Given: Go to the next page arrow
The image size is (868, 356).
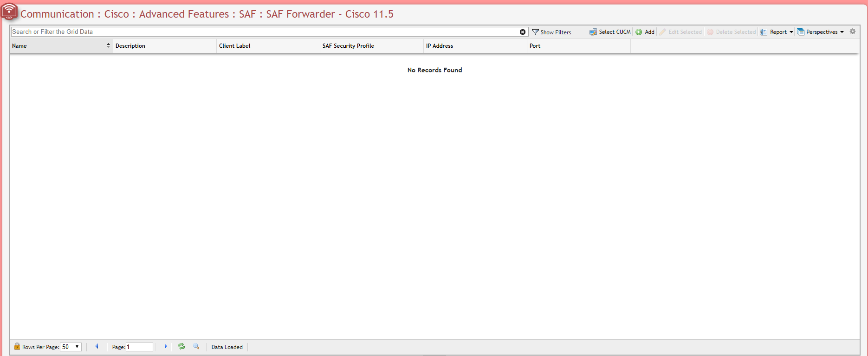Looking at the screenshot, I should [x=166, y=346].
